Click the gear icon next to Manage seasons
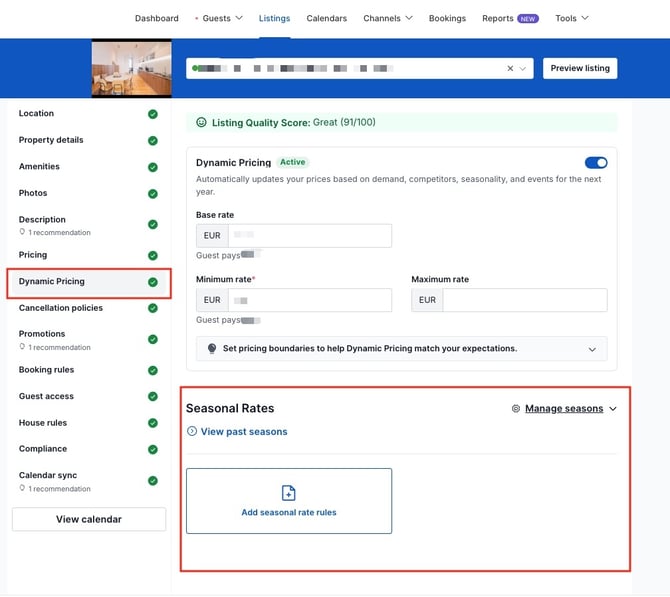Screen dimensions: 670x597 pyautogui.click(x=516, y=409)
